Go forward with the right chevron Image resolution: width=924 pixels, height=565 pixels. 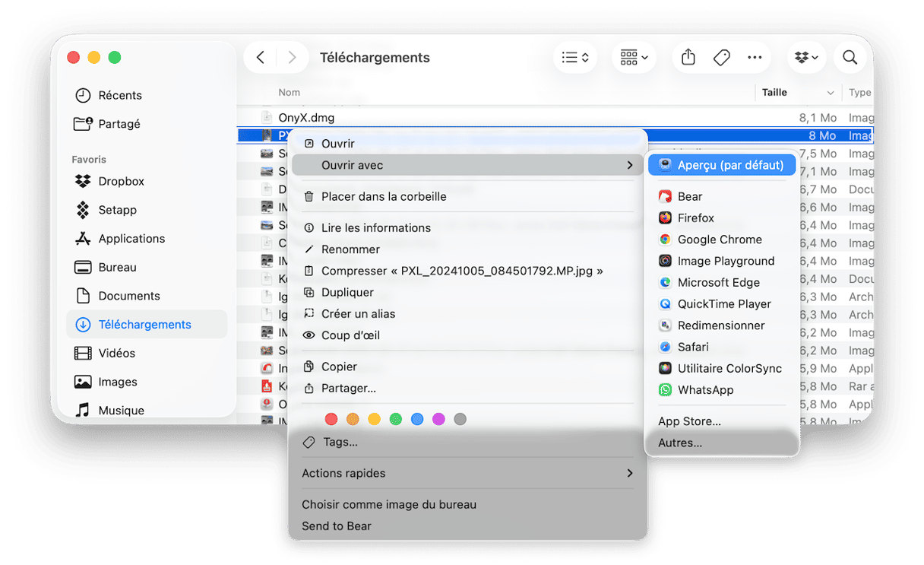pos(292,58)
